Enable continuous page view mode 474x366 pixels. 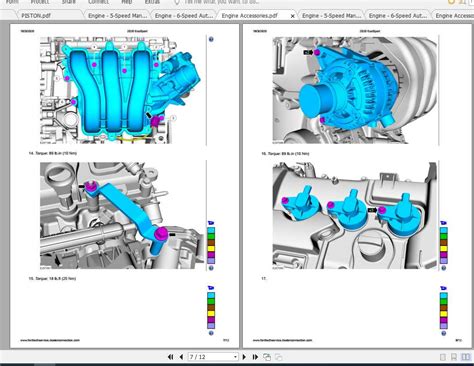(x=454, y=357)
